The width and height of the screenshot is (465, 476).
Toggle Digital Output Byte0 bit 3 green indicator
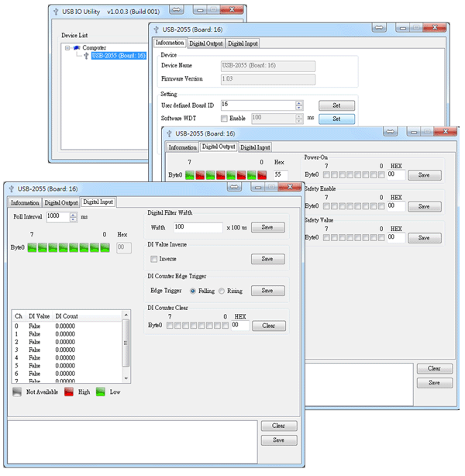231,175
